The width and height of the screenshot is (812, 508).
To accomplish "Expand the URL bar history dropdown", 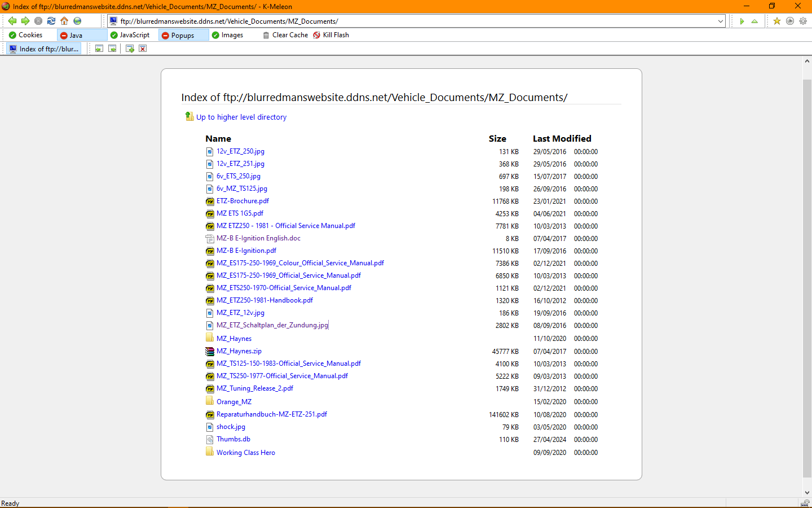I will 721,21.
